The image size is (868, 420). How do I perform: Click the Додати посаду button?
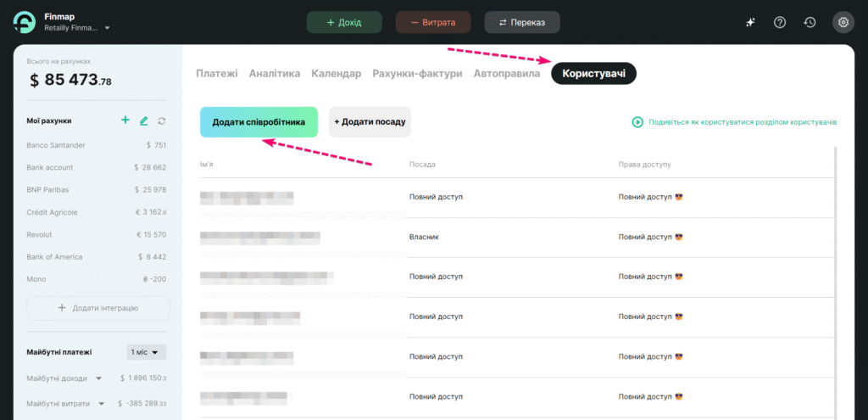(x=370, y=122)
